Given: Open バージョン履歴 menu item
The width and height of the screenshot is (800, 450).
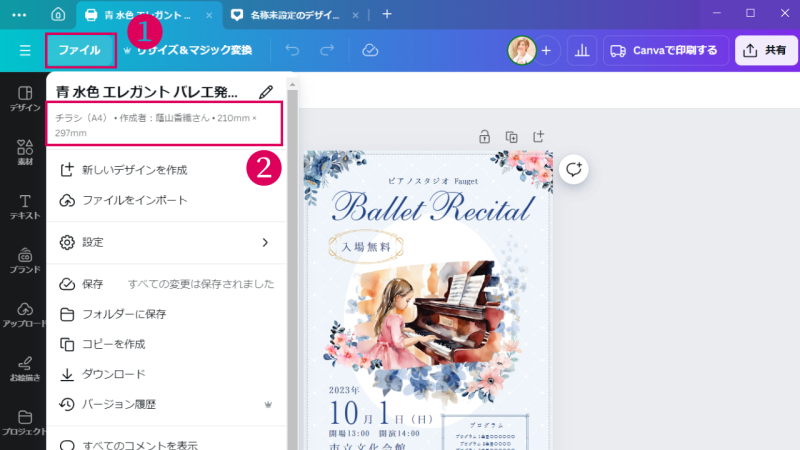Looking at the screenshot, I should click(x=166, y=404).
